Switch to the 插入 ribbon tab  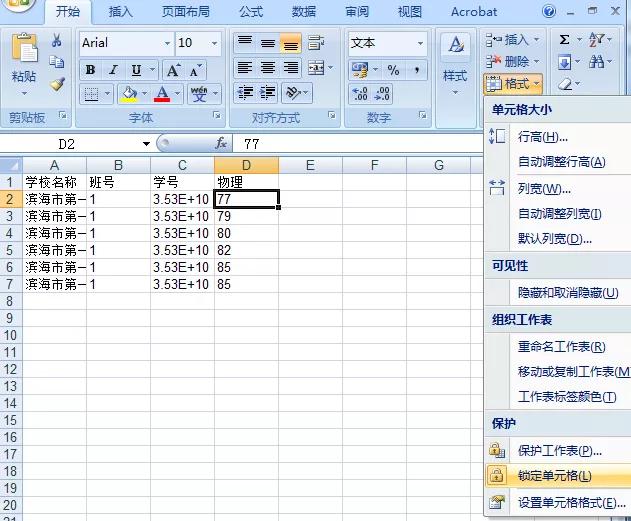(x=120, y=12)
